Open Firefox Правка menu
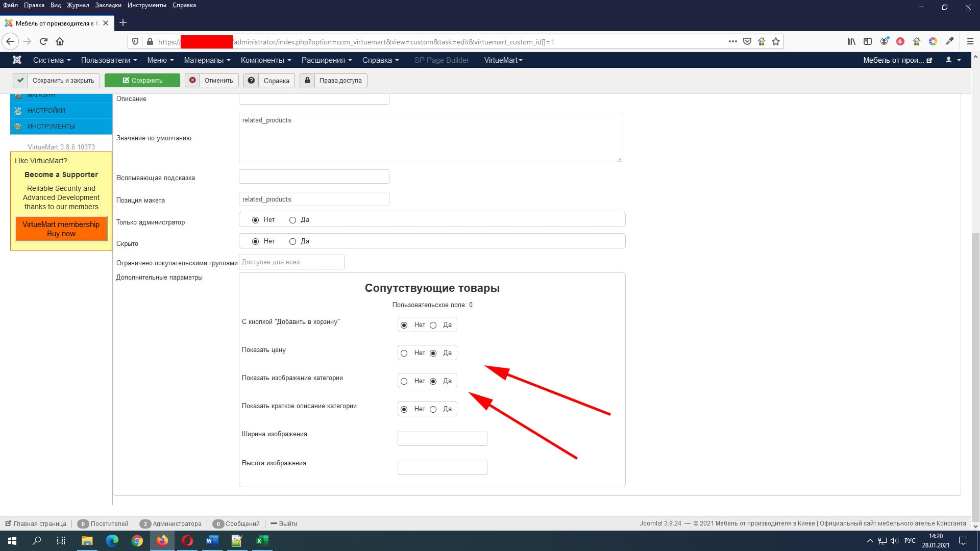 [x=34, y=5]
